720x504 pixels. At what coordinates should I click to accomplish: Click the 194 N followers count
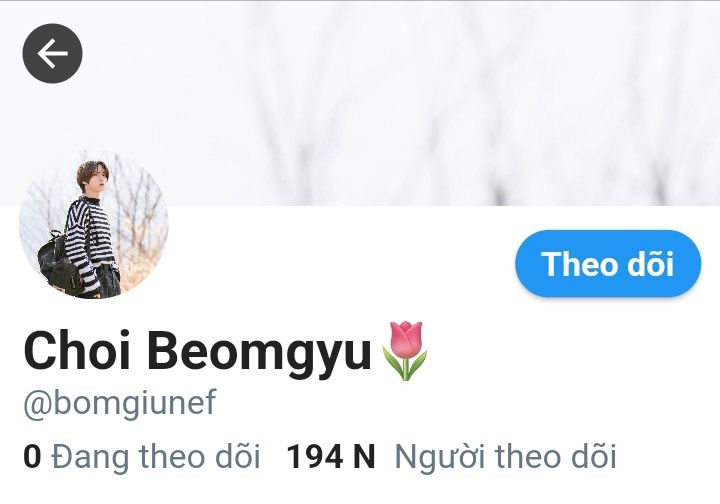pos(331,457)
